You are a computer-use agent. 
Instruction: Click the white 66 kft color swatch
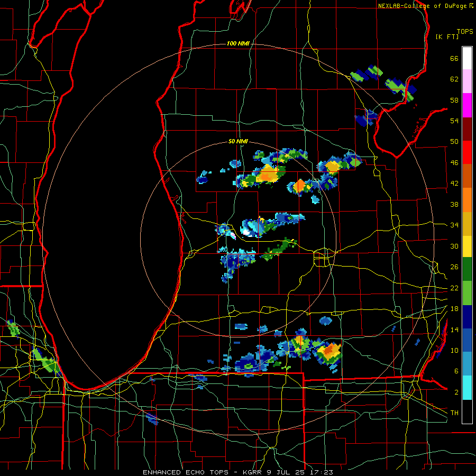467,58
